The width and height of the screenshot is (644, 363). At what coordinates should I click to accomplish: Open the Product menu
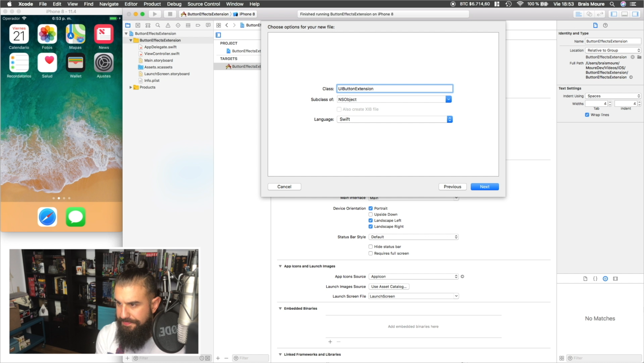(x=152, y=4)
